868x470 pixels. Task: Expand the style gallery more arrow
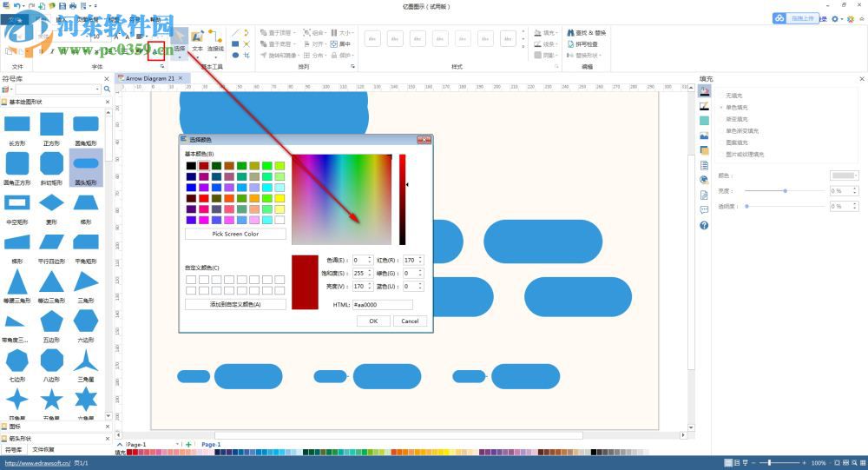click(x=523, y=47)
